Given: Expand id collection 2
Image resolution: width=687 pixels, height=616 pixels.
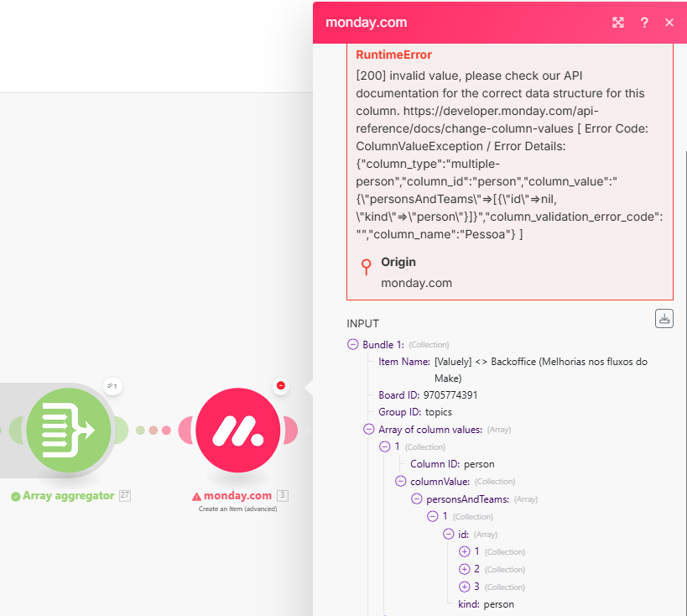Looking at the screenshot, I should pos(465,569).
